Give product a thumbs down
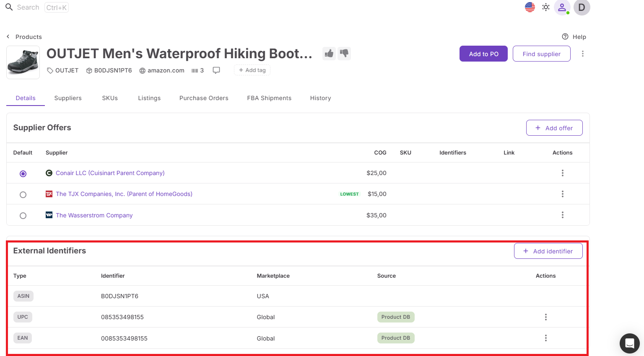Image resolution: width=644 pixels, height=356 pixels. click(344, 54)
